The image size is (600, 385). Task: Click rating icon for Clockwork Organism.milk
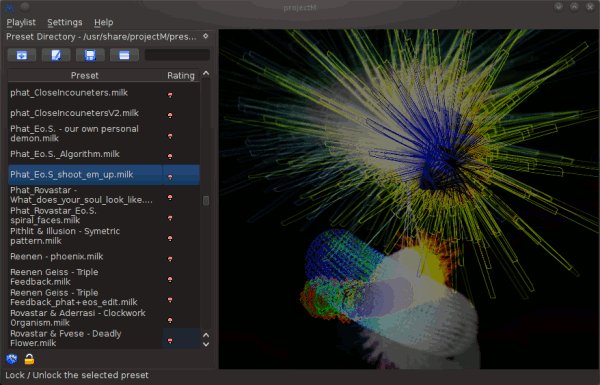click(x=170, y=320)
